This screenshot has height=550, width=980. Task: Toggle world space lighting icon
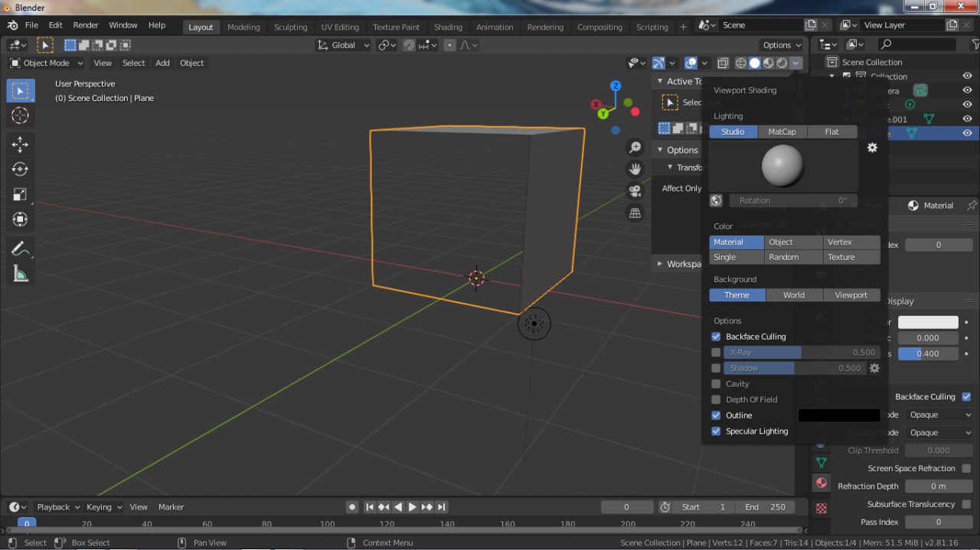pyautogui.click(x=717, y=200)
